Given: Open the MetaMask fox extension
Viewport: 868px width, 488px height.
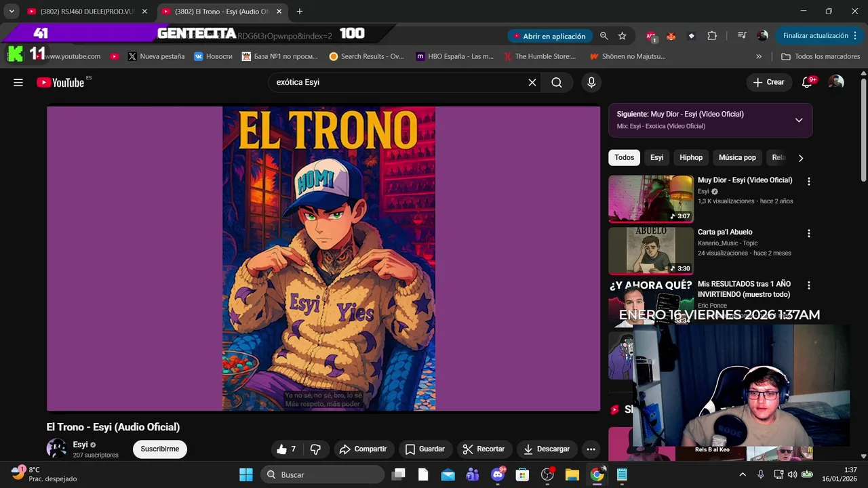Looking at the screenshot, I should click(x=671, y=36).
